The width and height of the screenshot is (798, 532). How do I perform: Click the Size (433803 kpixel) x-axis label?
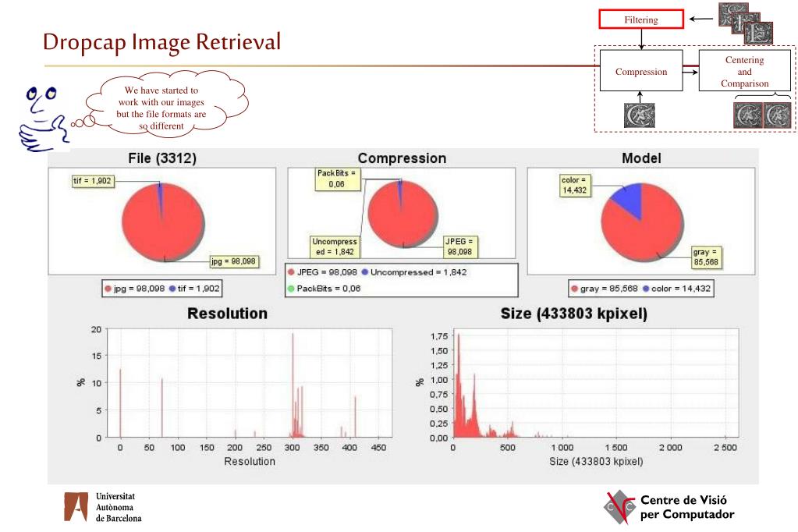[x=596, y=461]
